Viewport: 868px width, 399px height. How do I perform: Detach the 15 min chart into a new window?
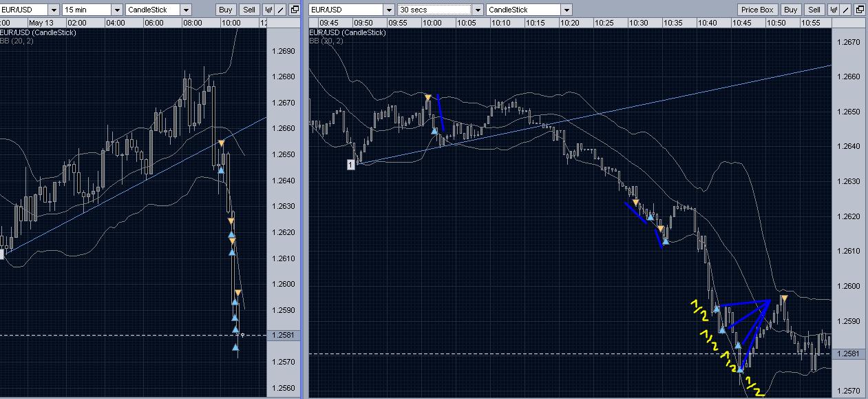click(x=295, y=10)
